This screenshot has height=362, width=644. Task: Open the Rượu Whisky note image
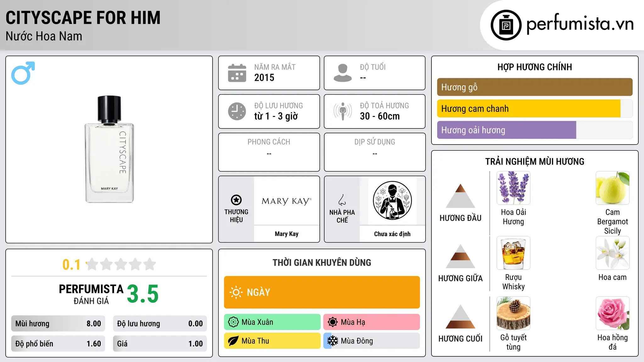[514, 253]
